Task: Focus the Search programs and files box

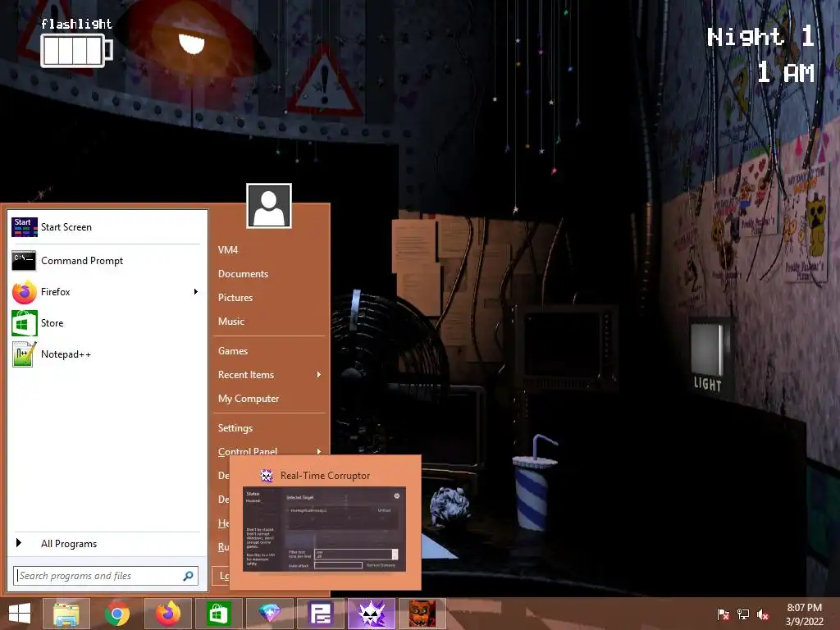Action: pyautogui.click(x=106, y=576)
